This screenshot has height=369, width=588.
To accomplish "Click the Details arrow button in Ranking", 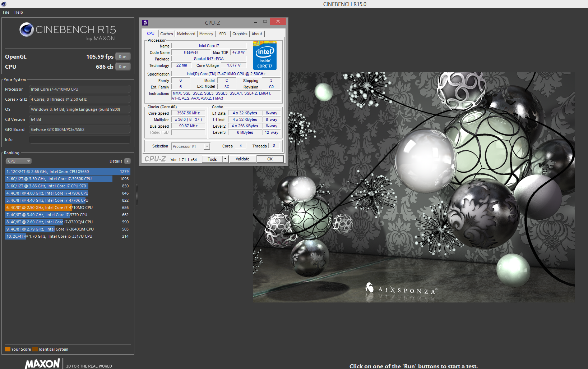I will pyautogui.click(x=128, y=161).
